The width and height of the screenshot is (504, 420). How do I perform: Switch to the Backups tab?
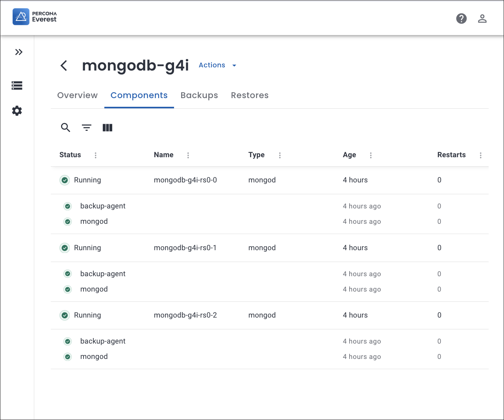click(x=199, y=95)
